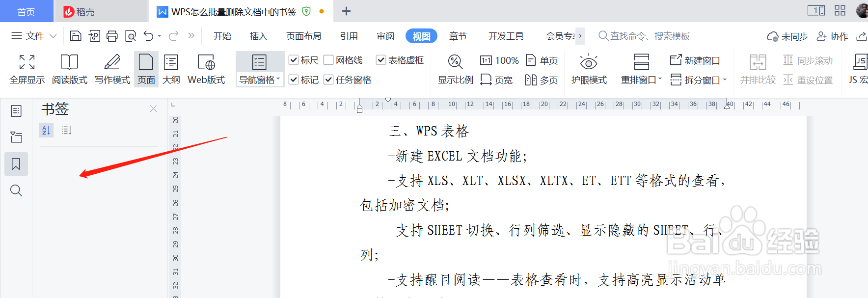The width and height of the screenshot is (868, 298).
Task: Open the Review ribbon tab
Action: 385,36
